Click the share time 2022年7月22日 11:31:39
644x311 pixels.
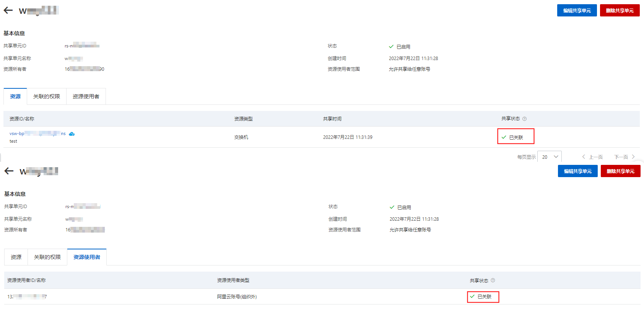click(348, 137)
